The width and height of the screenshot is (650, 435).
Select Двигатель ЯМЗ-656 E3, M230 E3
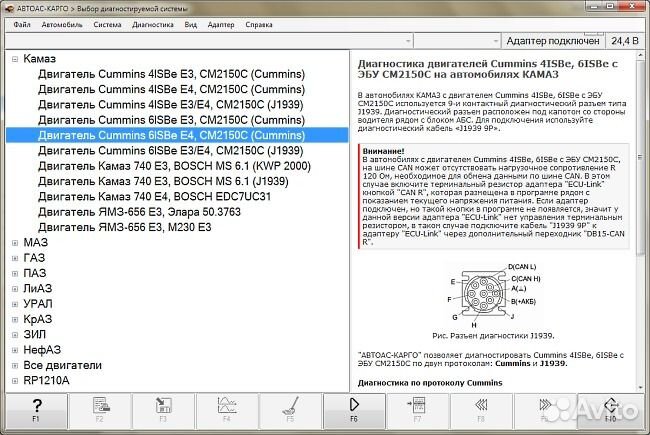(x=124, y=227)
